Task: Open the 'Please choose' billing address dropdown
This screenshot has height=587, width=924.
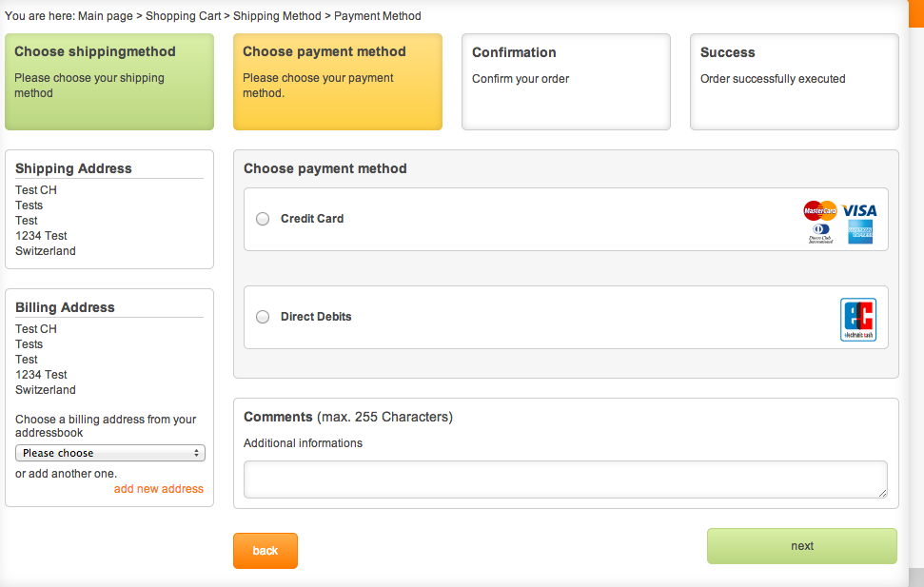Action: pyautogui.click(x=110, y=453)
